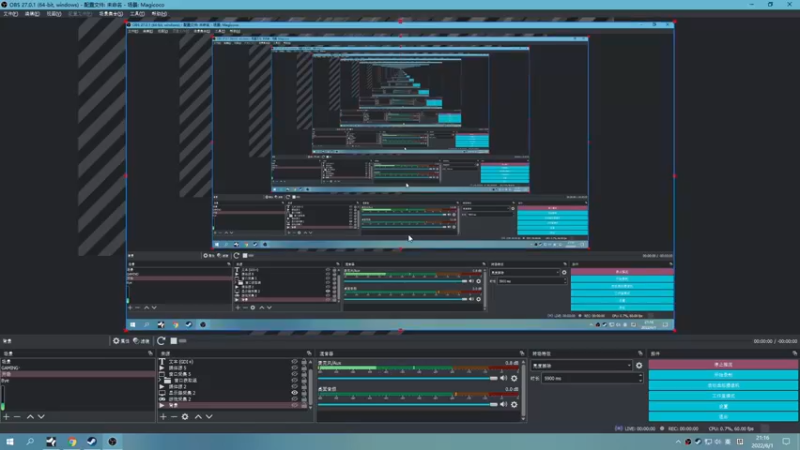Open Steam from the taskbar

[92, 441]
